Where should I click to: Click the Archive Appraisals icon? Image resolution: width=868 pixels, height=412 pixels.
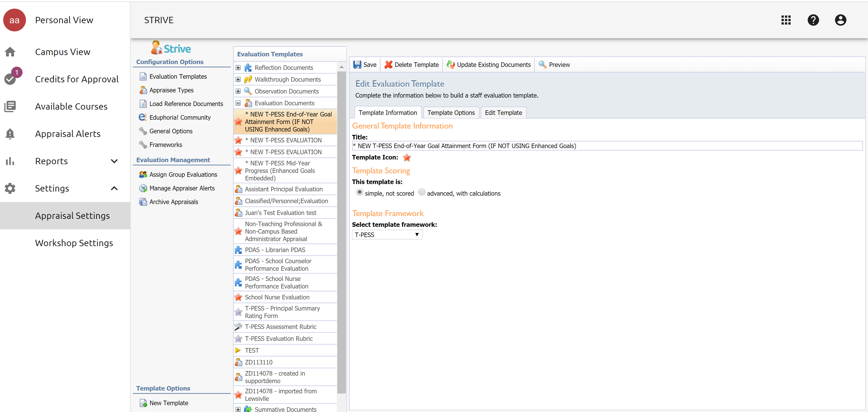143,202
